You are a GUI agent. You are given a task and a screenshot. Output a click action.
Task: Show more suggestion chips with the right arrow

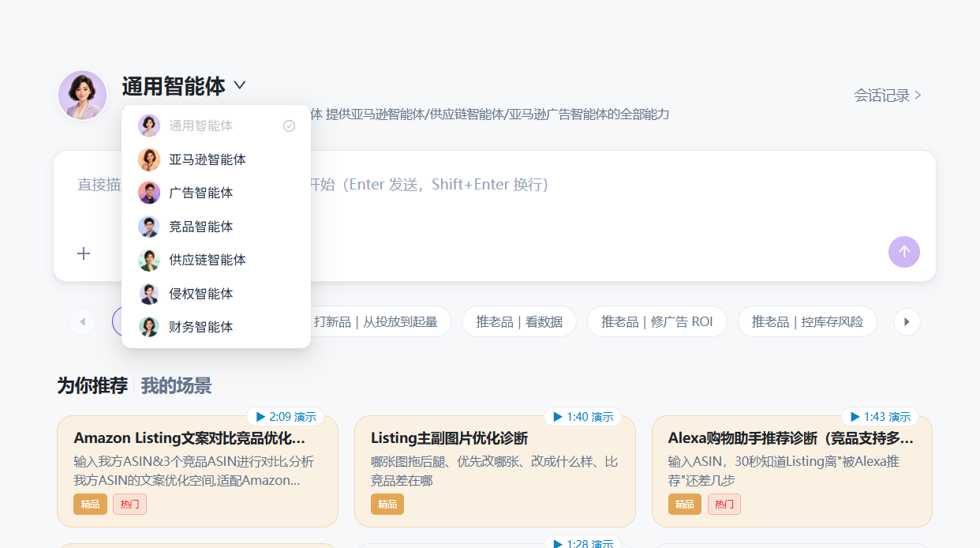click(x=907, y=321)
